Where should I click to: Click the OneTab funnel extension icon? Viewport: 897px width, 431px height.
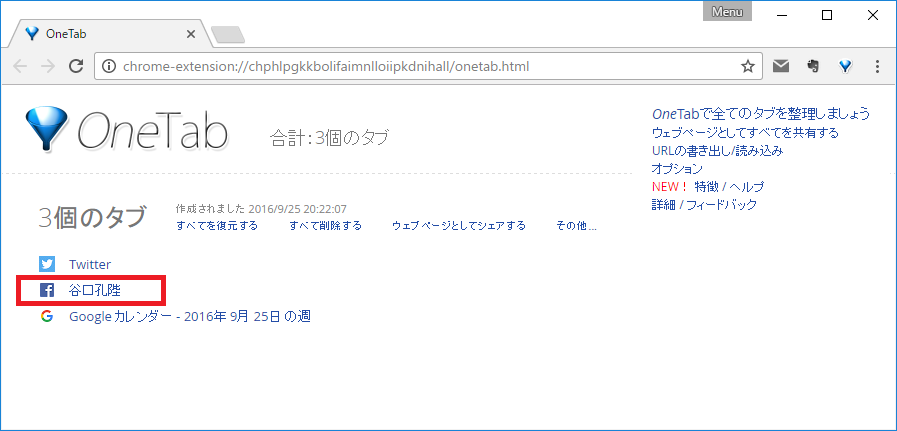click(845, 67)
